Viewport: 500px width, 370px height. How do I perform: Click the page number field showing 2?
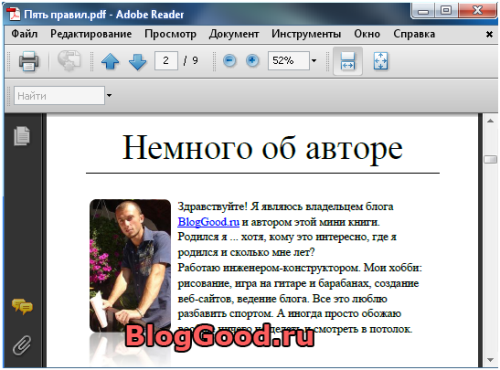click(x=166, y=61)
